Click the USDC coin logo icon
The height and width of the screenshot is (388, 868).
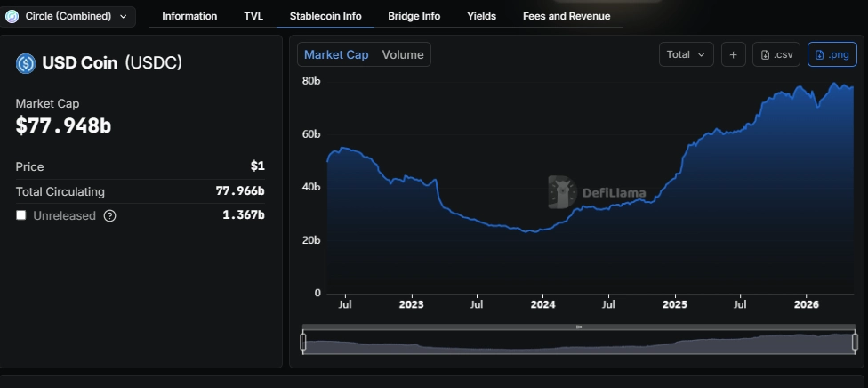[x=26, y=64]
